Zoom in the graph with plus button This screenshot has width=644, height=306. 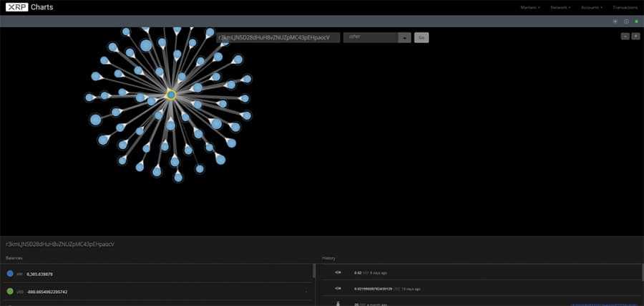[x=635, y=36]
